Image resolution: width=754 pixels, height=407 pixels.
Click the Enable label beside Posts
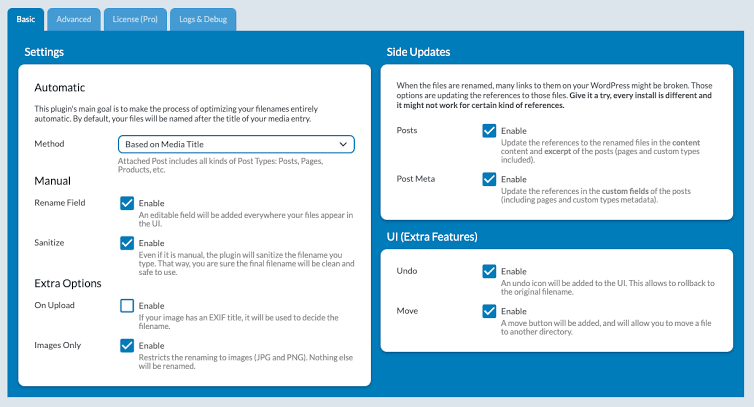pyautogui.click(x=514, y=131)
